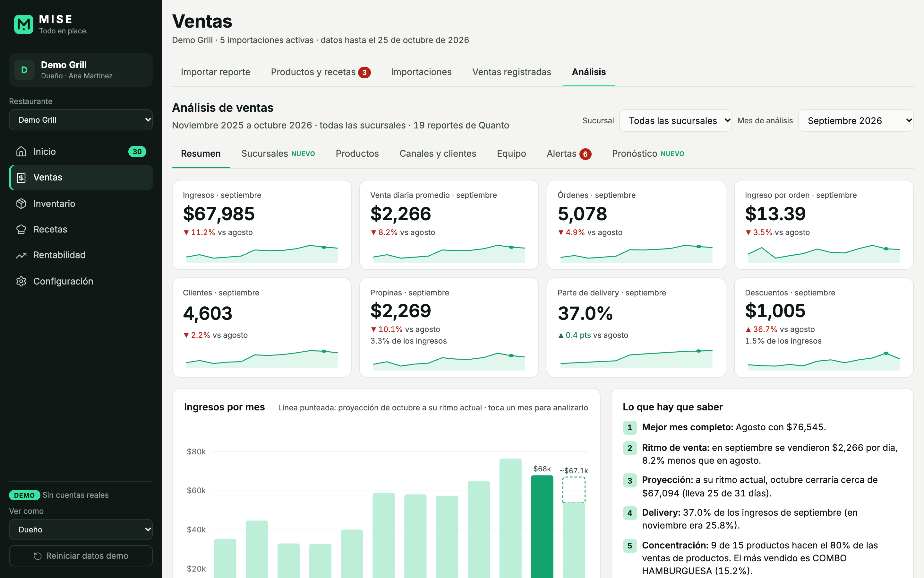This screenshot has width=924, height=578.
Task: Click the dashed ~$67.1k projection bar
Action: (x=574, y=489)
